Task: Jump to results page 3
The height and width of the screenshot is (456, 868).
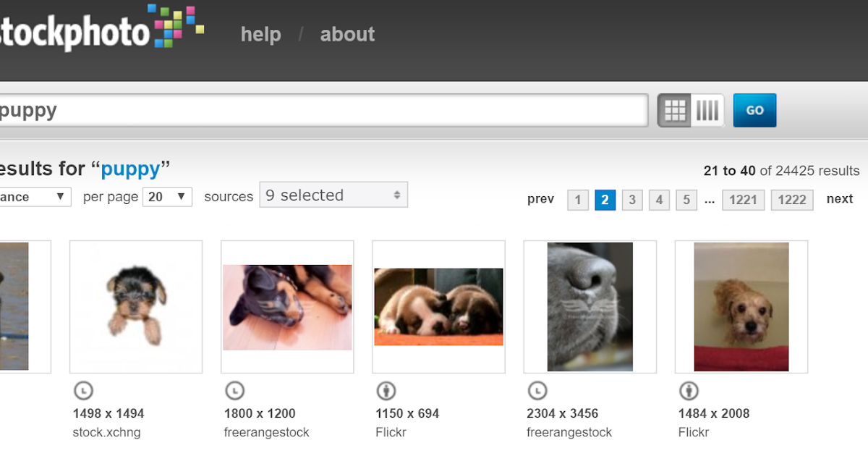Action: 632,200
